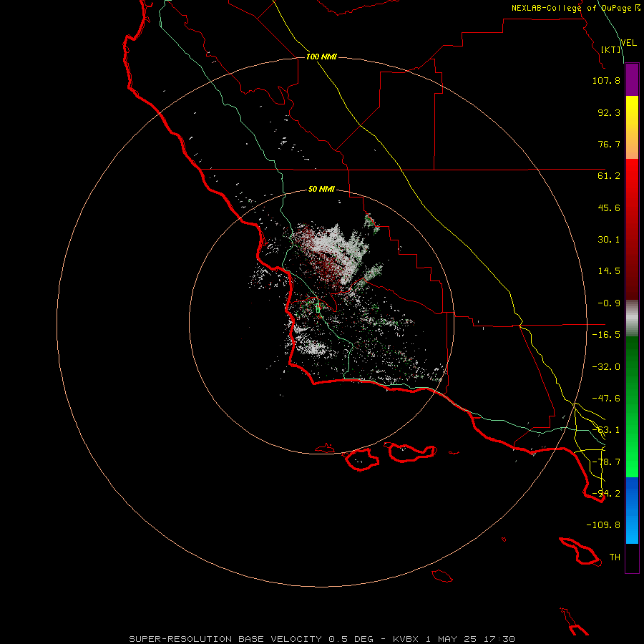Click the 76.7 scale value
This screenshot has height=644, width=644.
(x=609, y=144)
